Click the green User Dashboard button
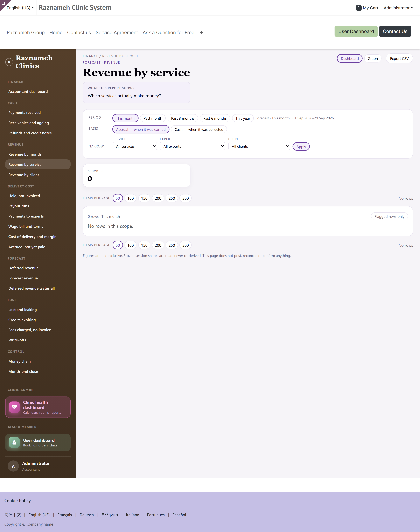 (x=356, y=31)
